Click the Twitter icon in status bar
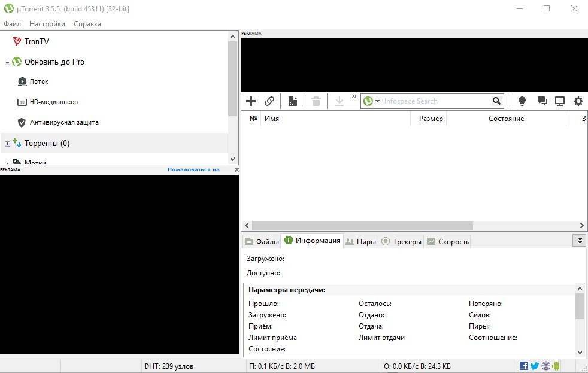This screenshot has height=373, width=588. pyautogui.click(x=535, y=366)
